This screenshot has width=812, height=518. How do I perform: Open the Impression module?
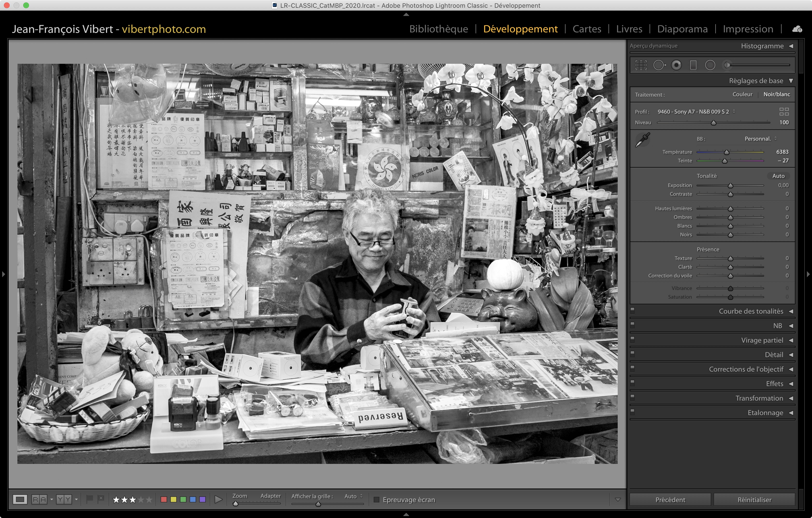(747, 29)
